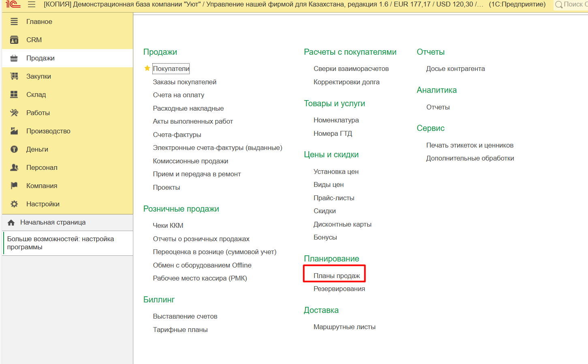588x364 pixels.
Task: Click the Настройки gear icon
Action: click(x=14, y=204)
